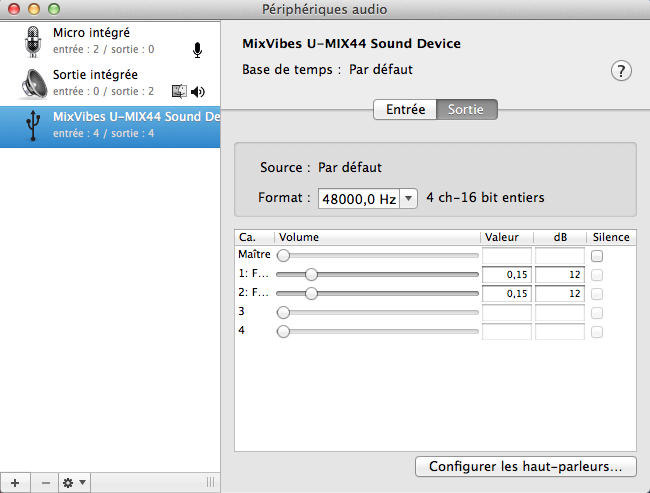Screen dimensions: 650x493
Task: Switch to the Entrée tab
Action: [405, 110]
